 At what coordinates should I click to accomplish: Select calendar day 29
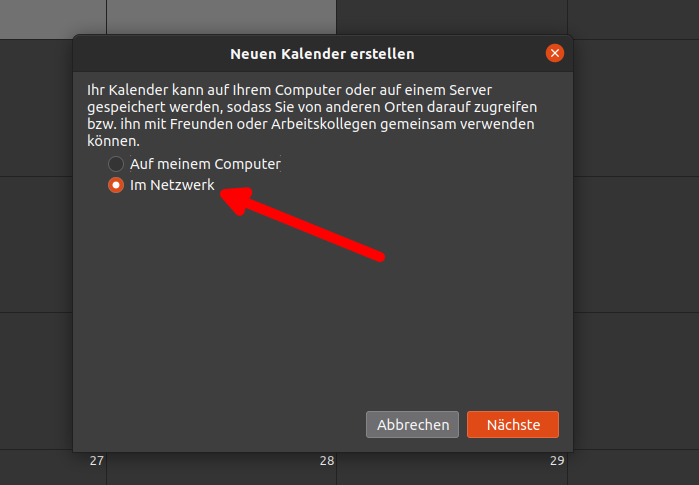[x=557, y=460]
